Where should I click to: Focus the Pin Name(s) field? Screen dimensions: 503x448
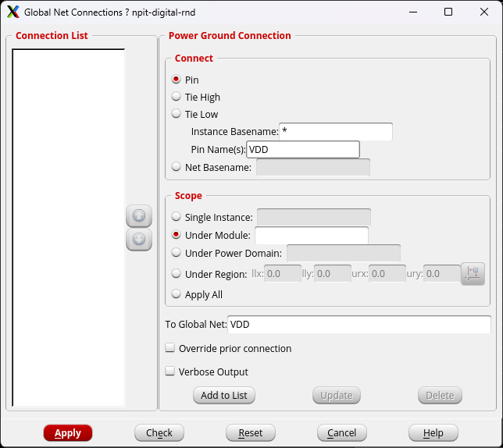pyautogui.click(x=303, y=149)
